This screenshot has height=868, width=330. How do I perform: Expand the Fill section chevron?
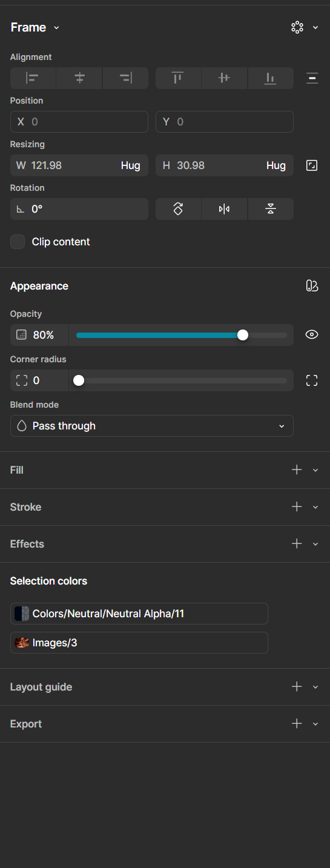pyautogui.click(x=315, y=470)
